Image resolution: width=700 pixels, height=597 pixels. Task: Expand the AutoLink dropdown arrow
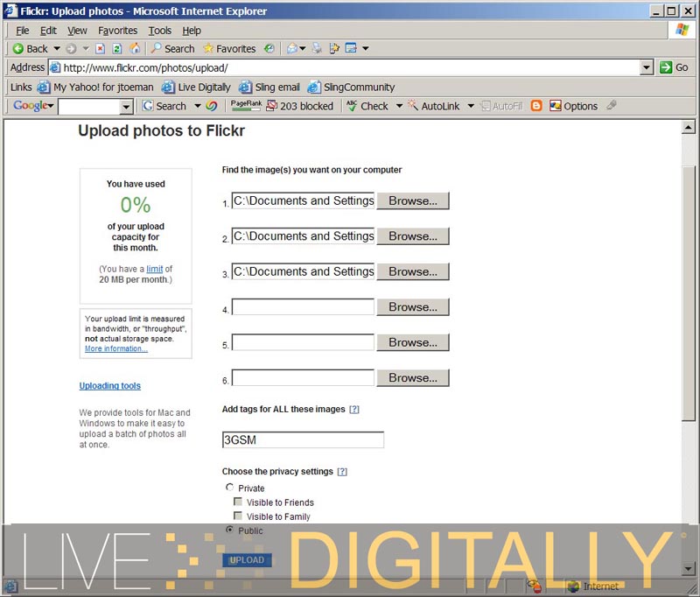(470, 106)
